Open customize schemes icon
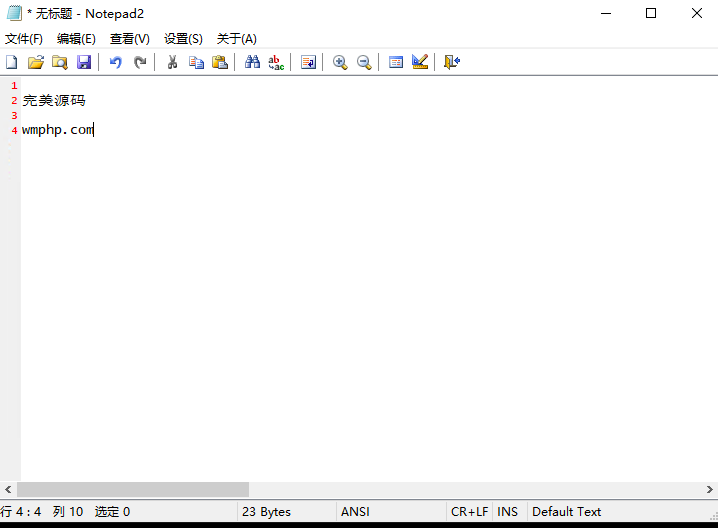 (x=420, y=62)
